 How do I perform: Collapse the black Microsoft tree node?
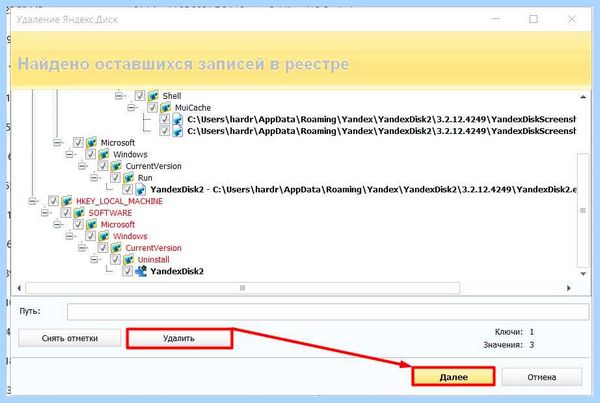tap(57, 142)
